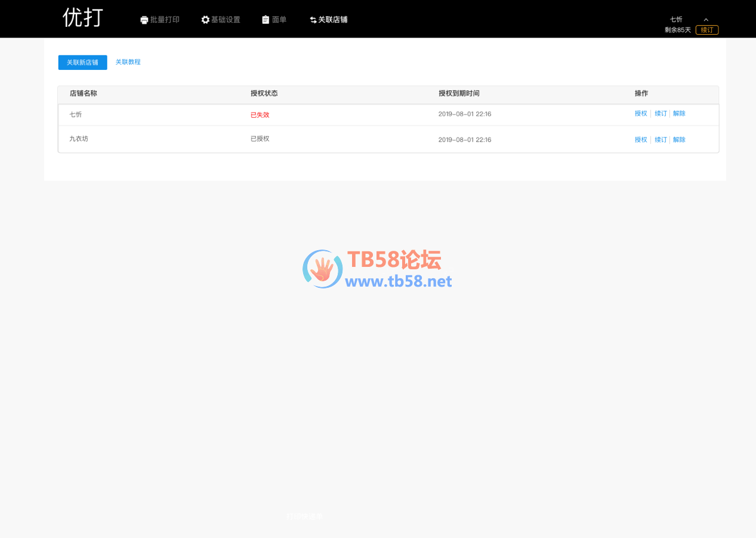This screenshot has height=538, width=756.
Task: Open 基础设置 via the gear icon
Action: pyautogui.click(x=205, y=20)
